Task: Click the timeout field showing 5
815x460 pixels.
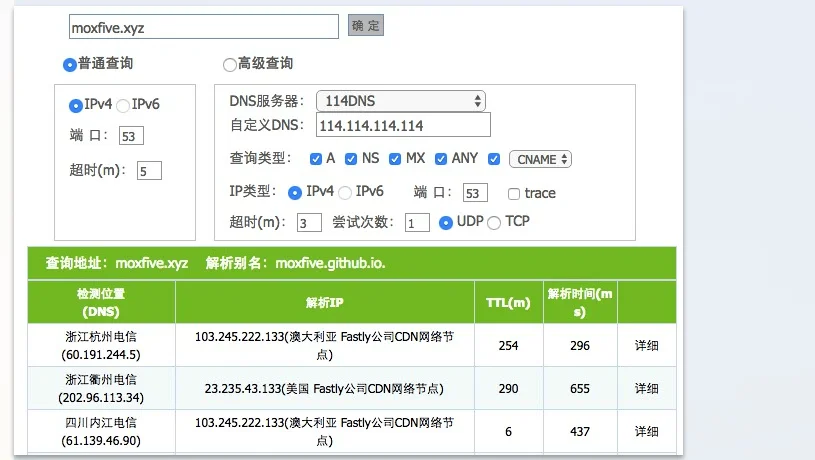Action: pyautogui.click(x=149, y=170)
